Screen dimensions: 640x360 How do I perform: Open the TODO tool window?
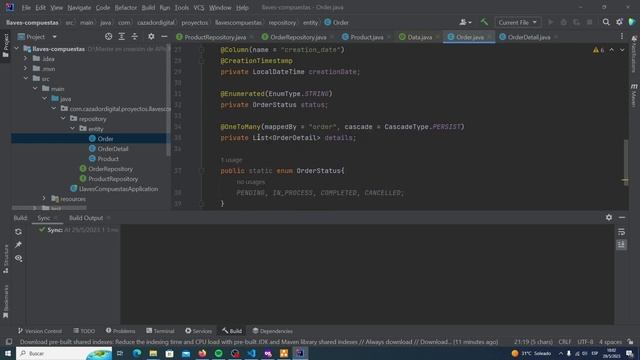tap(84, 331)
